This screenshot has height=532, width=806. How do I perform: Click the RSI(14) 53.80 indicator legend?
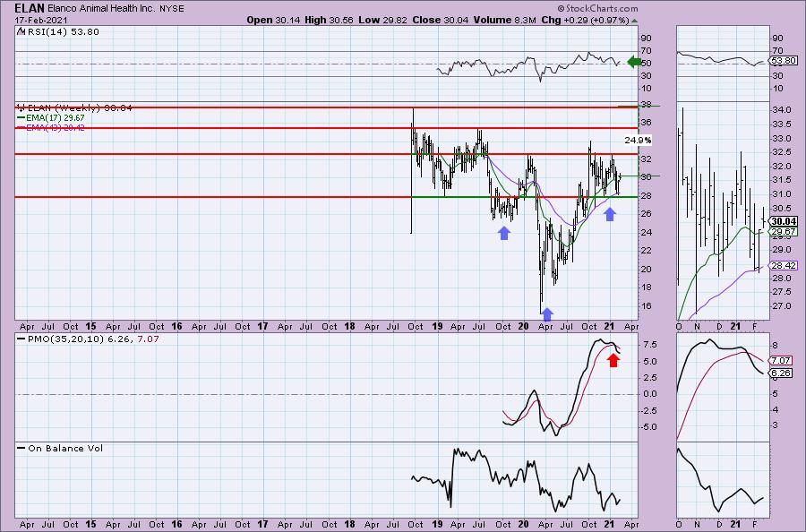[x=63, y=32]
